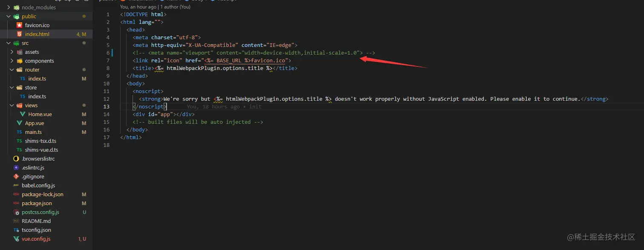Viewport: 644px width, 250px height.
Task: Click the 'You, 18 hours ago • init' blame text
Action: tap(224, 106)
